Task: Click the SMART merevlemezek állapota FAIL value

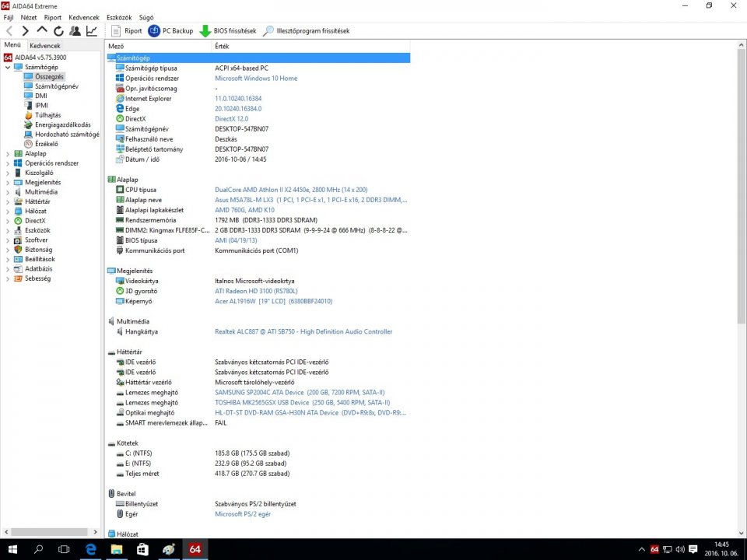Action: (x=220, y=423)
